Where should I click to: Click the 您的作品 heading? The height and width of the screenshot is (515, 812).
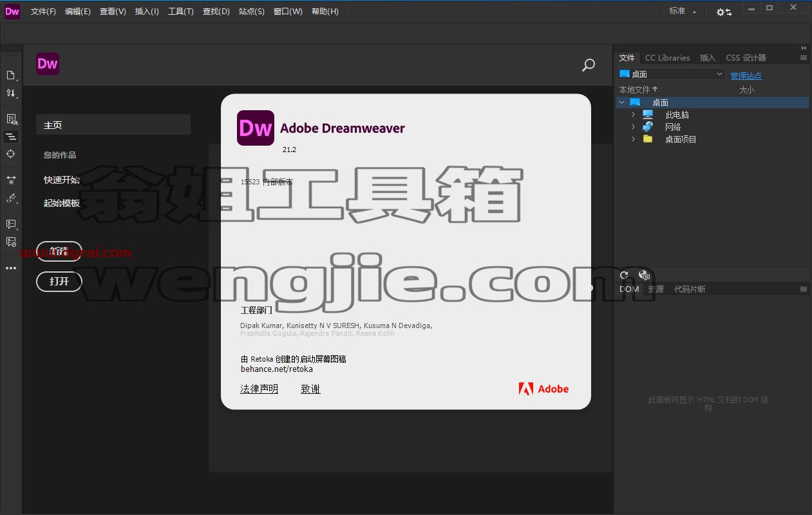pos(60,155)
